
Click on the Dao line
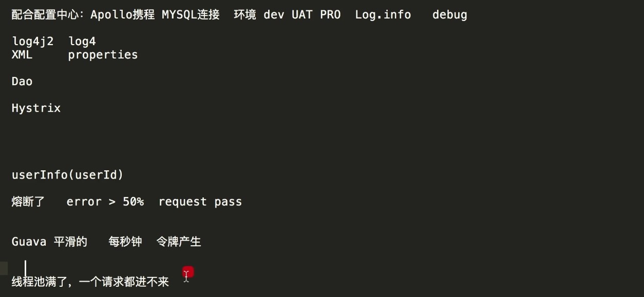pos(22,81)
